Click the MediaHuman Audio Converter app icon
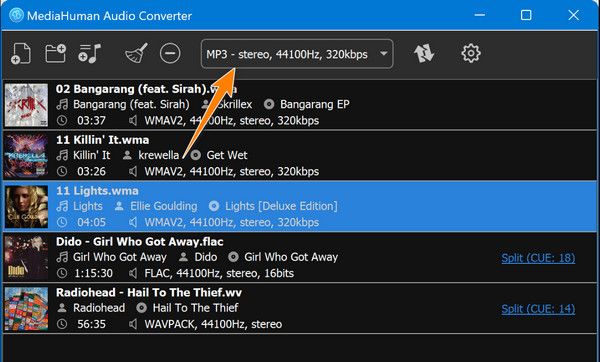Viewport: 600px width, 362px height. (16, 15)
